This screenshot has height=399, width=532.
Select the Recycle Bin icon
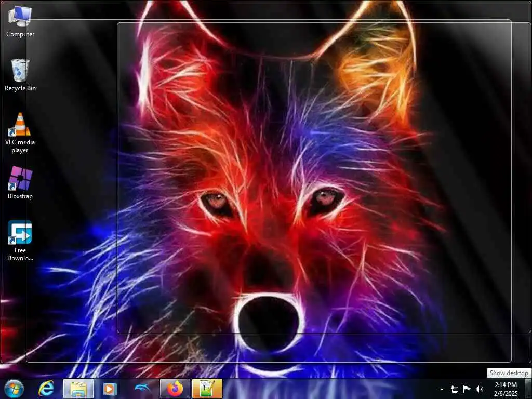(x=20, y=75)
